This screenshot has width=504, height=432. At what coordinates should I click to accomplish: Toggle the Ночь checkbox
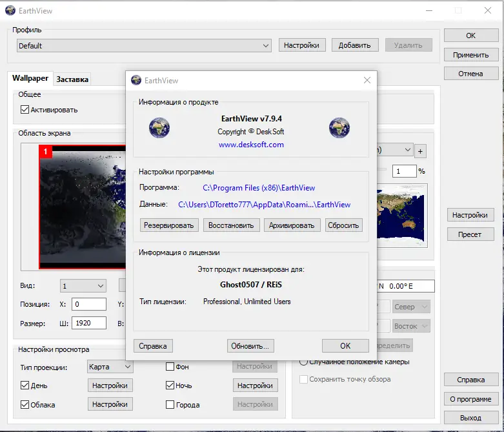[170, 386]
